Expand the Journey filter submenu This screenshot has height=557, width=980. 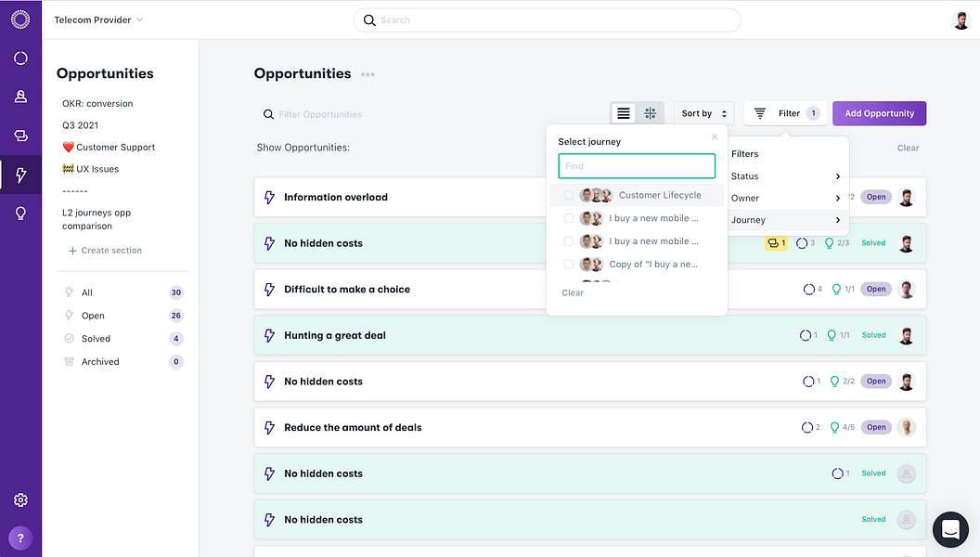click(x=786, y=220)
